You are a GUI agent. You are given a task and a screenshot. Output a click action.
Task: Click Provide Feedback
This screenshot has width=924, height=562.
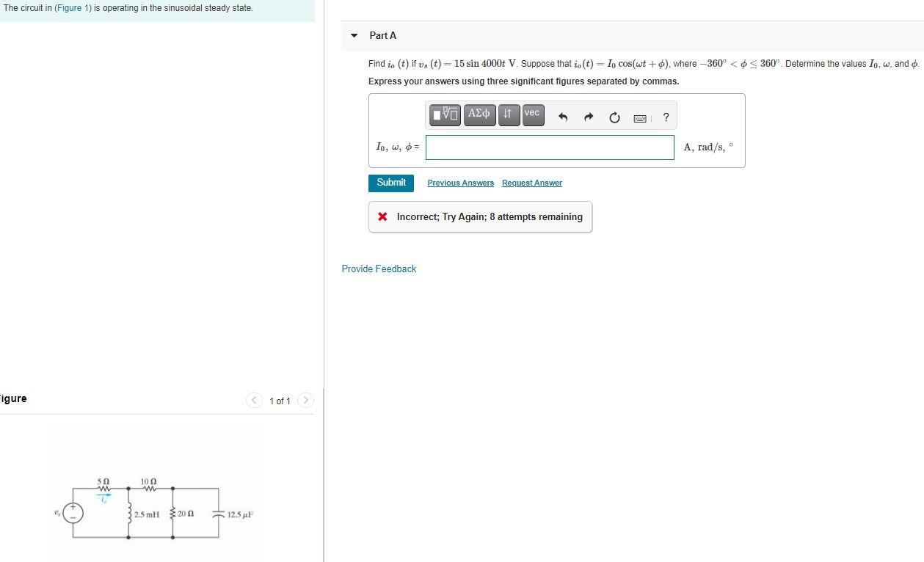379,269
